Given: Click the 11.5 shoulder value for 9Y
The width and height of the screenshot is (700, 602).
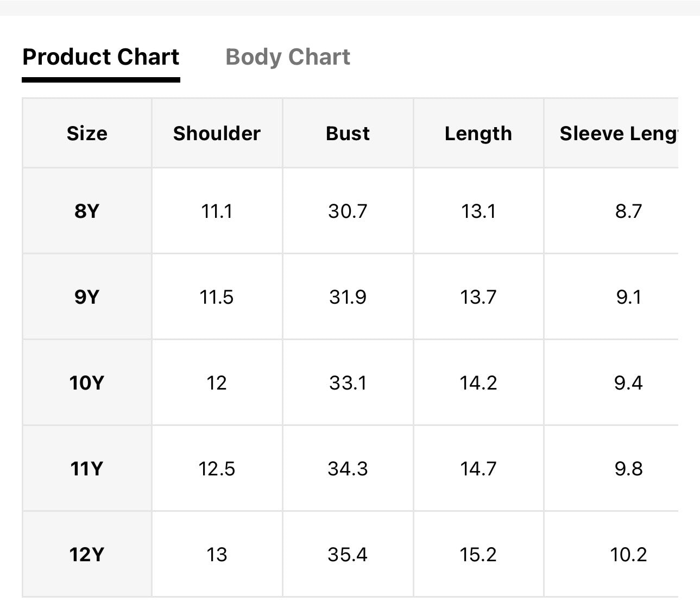Looking at the screenshot, I should [217, 297].
